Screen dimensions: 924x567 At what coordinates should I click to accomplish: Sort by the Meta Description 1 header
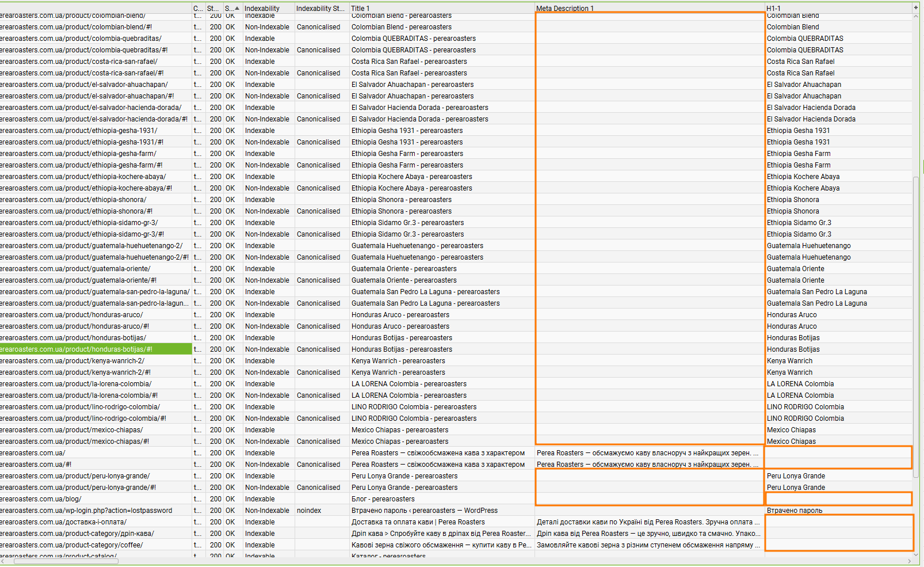coord(650,8)
